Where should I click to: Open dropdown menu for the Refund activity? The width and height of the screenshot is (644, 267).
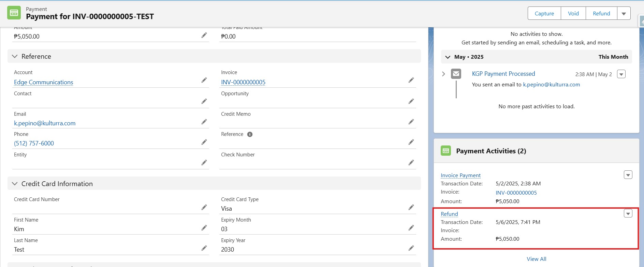(x=628, y=213)
